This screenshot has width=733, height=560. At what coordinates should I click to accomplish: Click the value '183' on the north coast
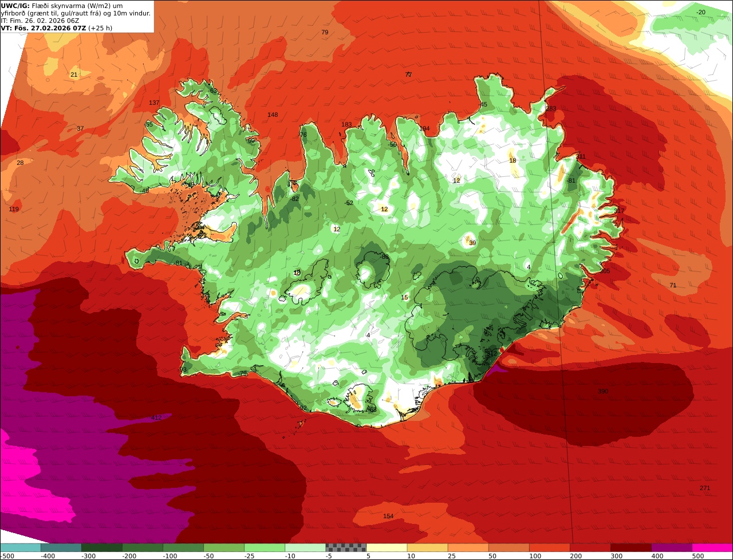(x=346, y=125)
